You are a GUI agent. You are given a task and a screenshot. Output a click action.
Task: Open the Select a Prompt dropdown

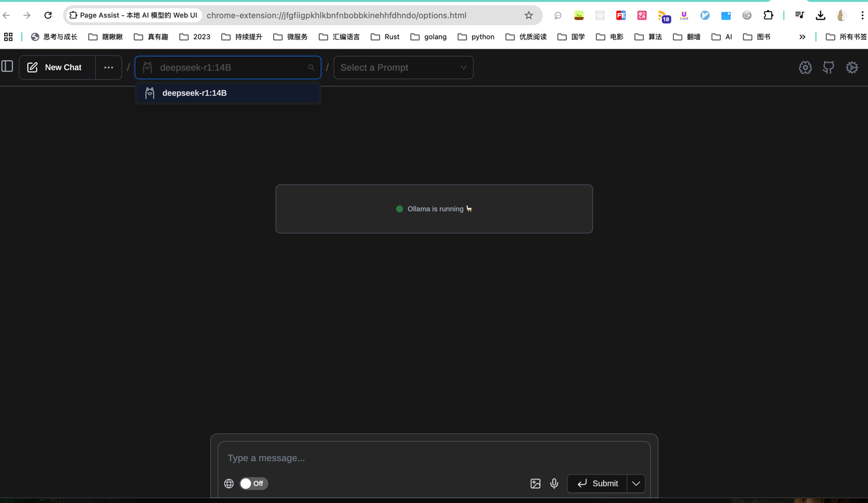pos(403,67)
